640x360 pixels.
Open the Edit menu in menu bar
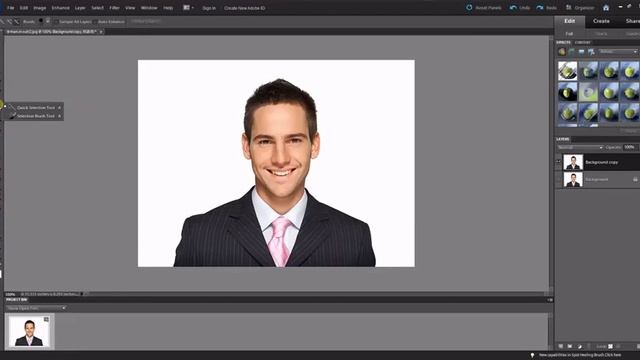(x=24, y=8)
